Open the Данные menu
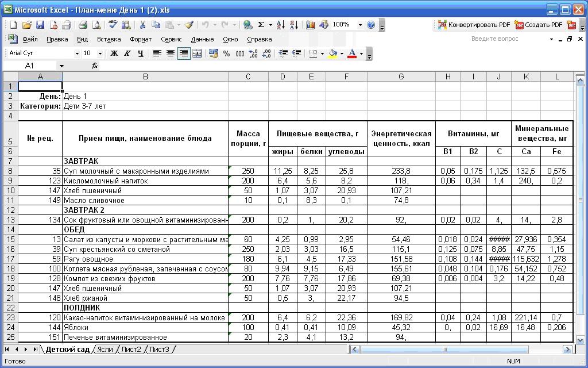 pyautogui.click(x=202, y=39)
